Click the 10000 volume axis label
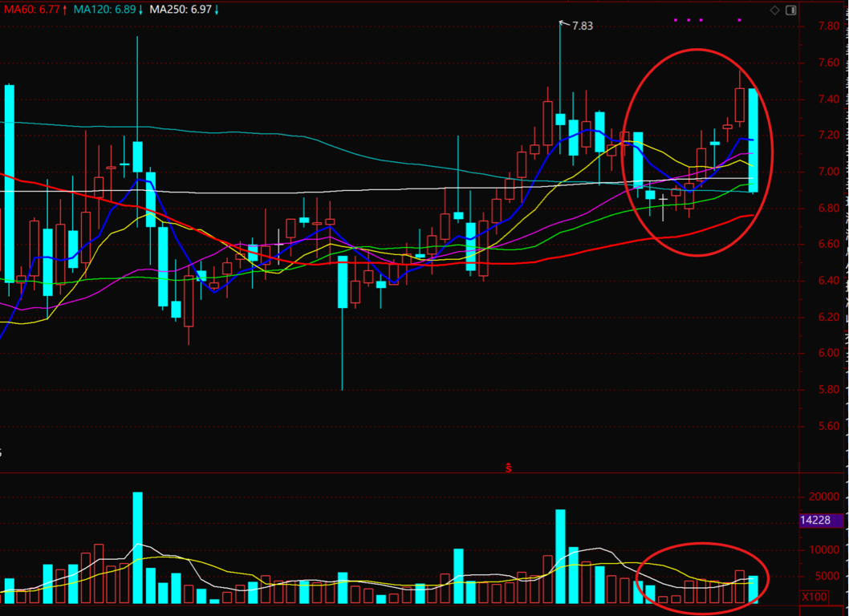The image size is (849, 616). tap(825, 549)
